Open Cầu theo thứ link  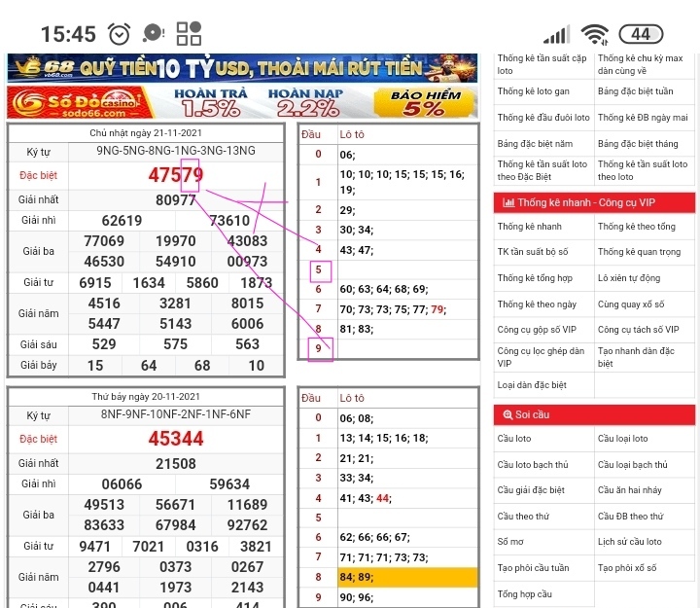523,516
